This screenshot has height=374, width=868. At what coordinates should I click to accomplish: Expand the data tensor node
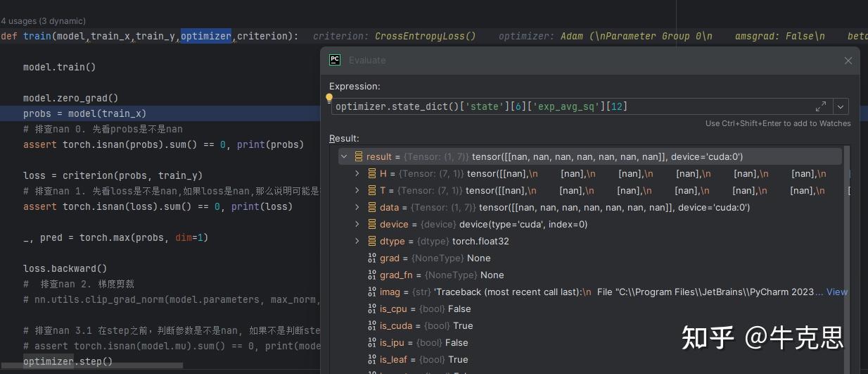[x=357, y=207]
